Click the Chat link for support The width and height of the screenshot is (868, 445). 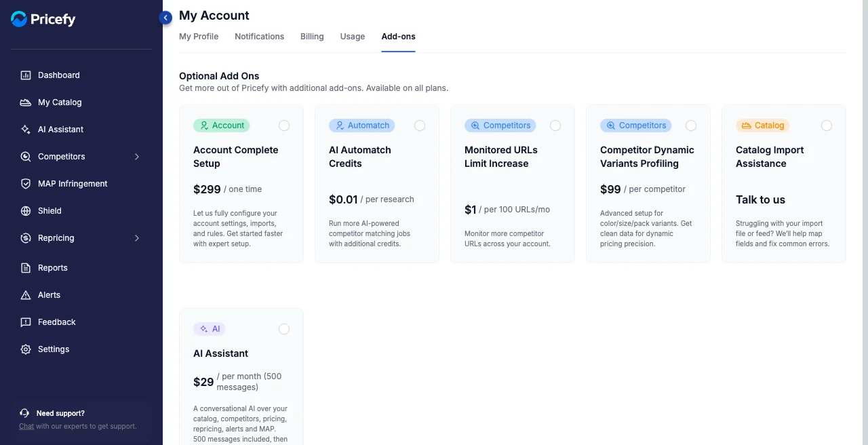click(26, 426)
